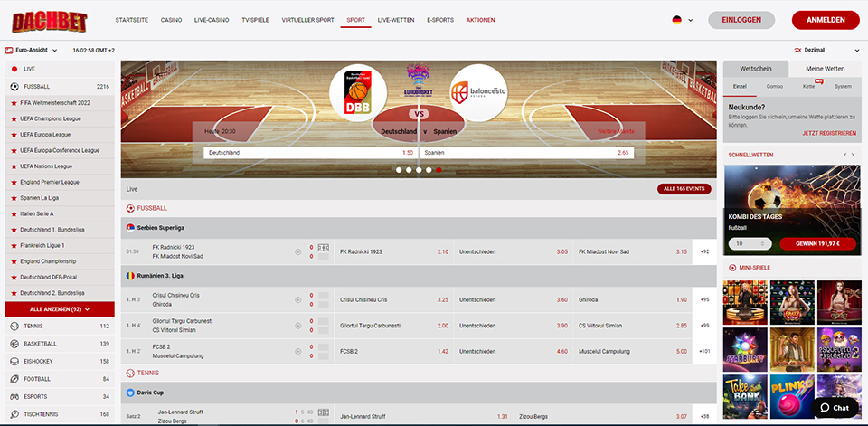The height and width of the screenshot is (426, 868).
Task: Click the plus icon in FK Radnicki 1923 row
Action: coord(298,252)
